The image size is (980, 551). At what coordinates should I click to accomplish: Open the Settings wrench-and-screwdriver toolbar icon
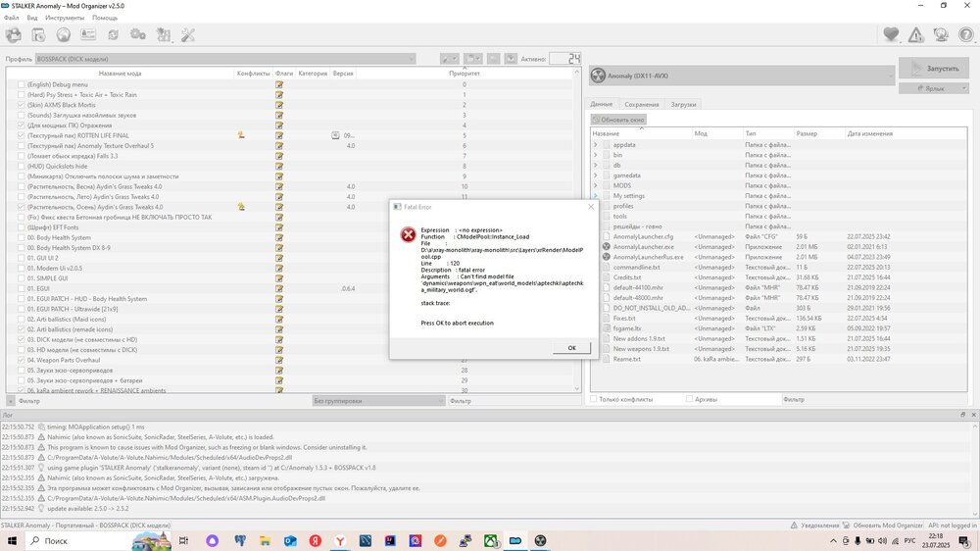tap(188, 35)
